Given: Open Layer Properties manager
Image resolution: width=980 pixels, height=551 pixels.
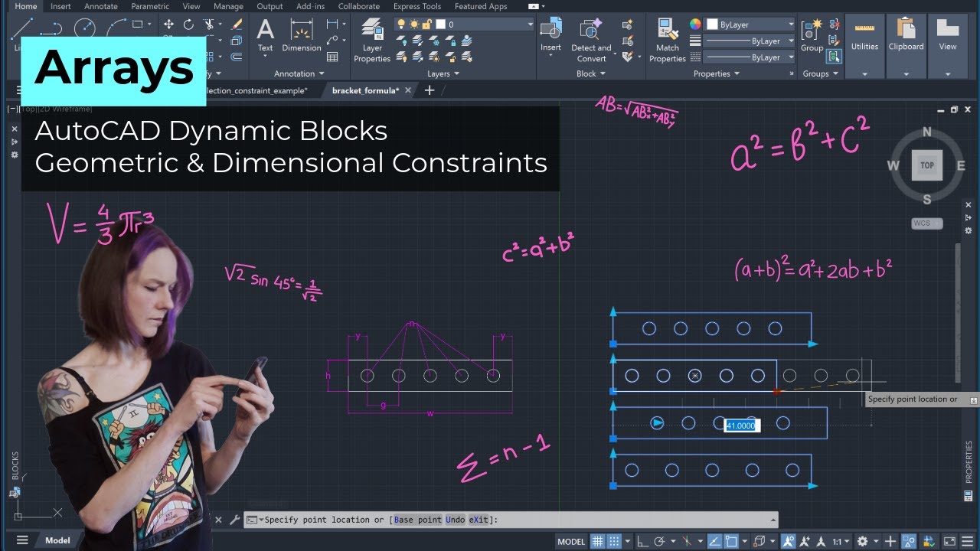Looking at the screenshot, I should point(372,41).
